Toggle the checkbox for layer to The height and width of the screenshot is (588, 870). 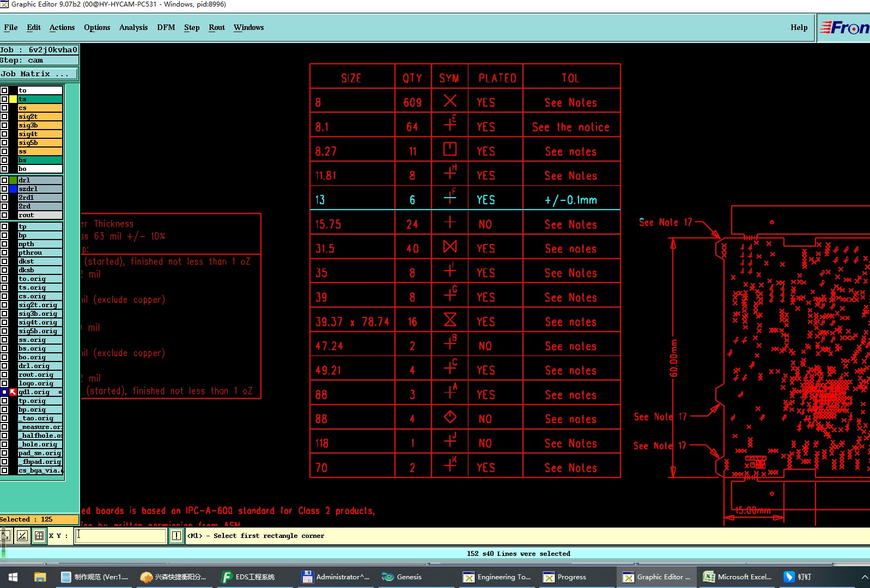[x=4, y=90]
